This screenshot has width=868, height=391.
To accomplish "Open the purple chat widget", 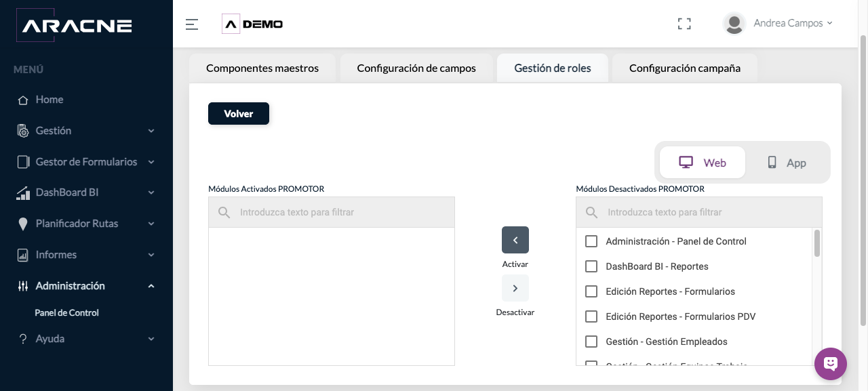I will click(x=831, y=364).
